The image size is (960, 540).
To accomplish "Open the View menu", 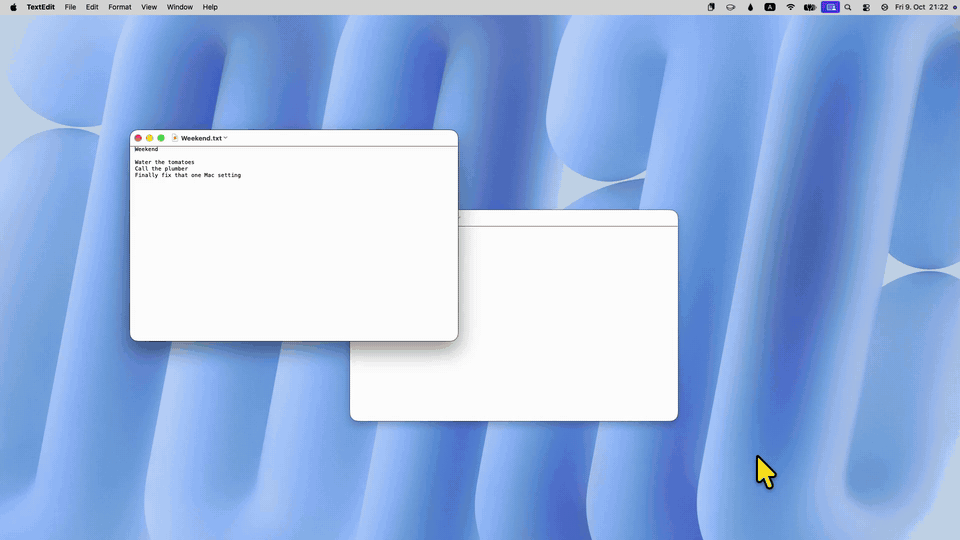I will point(149,7).
